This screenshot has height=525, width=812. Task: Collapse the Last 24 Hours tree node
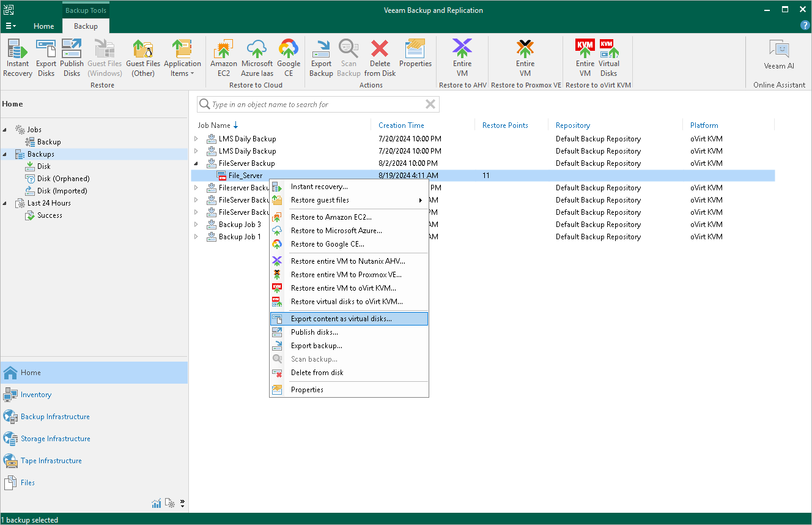[x=6, y=203]
